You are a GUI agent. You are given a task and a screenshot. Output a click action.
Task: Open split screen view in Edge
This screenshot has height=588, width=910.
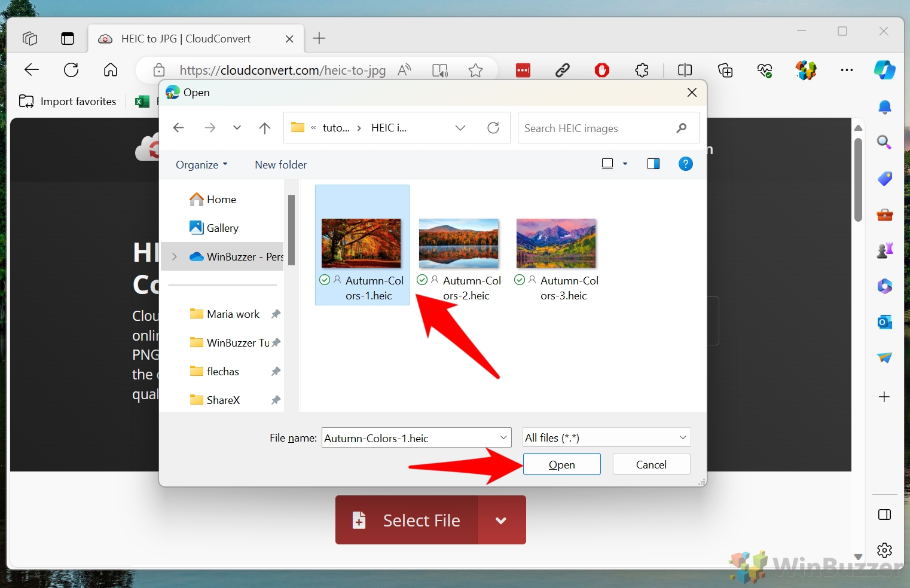685,70
